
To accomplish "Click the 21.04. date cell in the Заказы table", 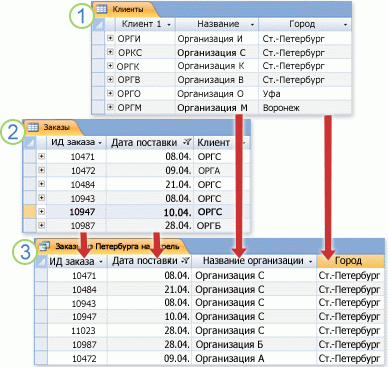I will coord(150,184).
